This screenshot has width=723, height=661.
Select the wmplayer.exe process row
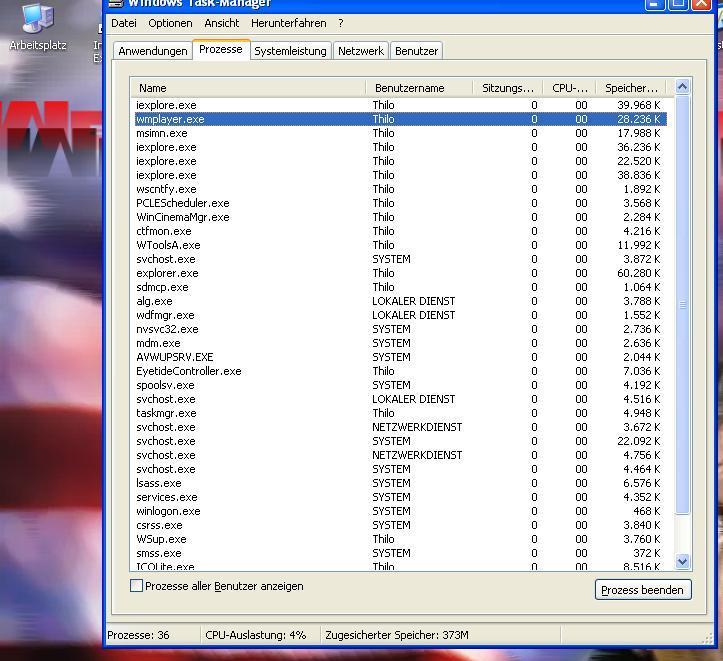(400, 119)
